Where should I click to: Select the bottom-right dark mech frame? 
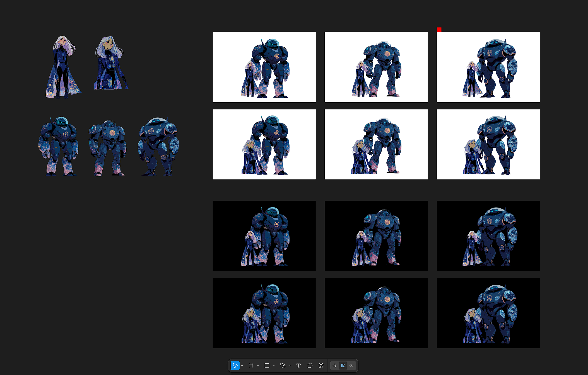(488, 313)
